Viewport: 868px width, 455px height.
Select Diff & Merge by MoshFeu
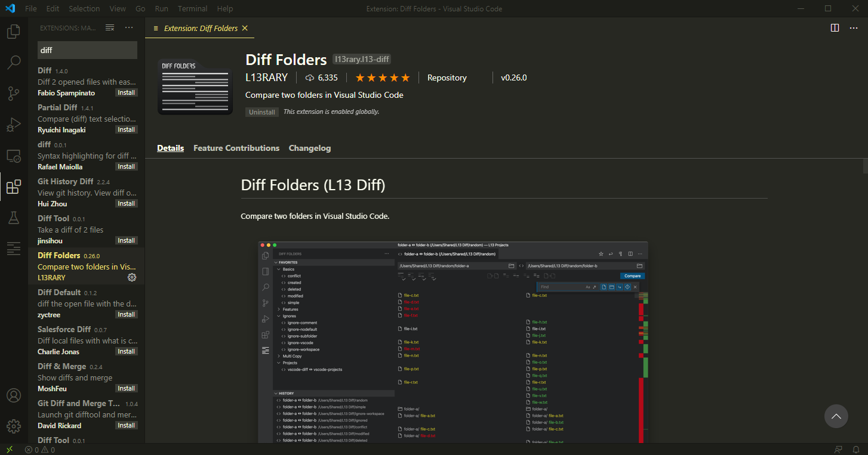(x=87, y=377)
